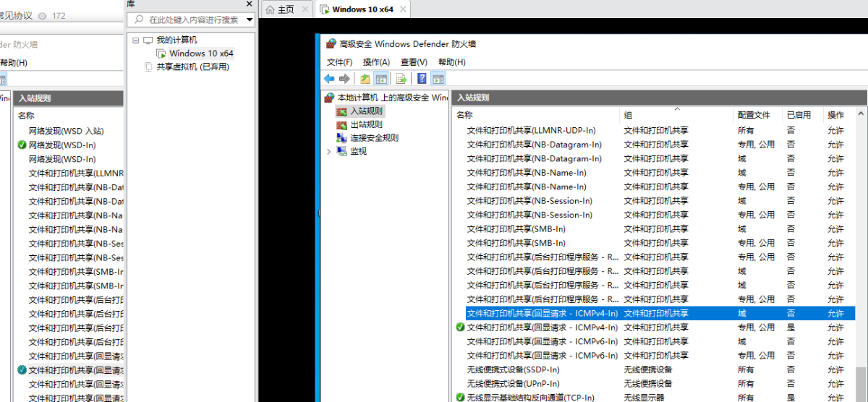The height and width of the screenshot is (402, 868).
Task: Select 监视 in the console tree
Action: [359, 151]
